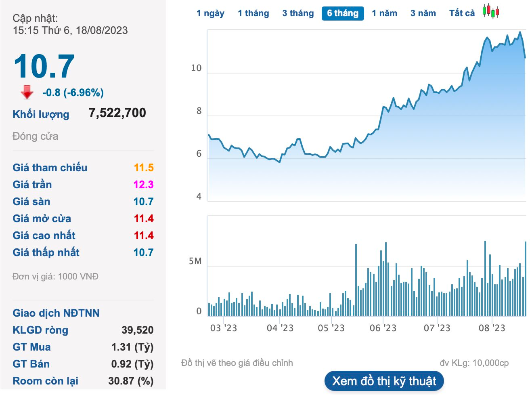This screenshot has height=395, width=532.
Task: Click the 'GT Mua' label
Action: [x=31, y=347]
